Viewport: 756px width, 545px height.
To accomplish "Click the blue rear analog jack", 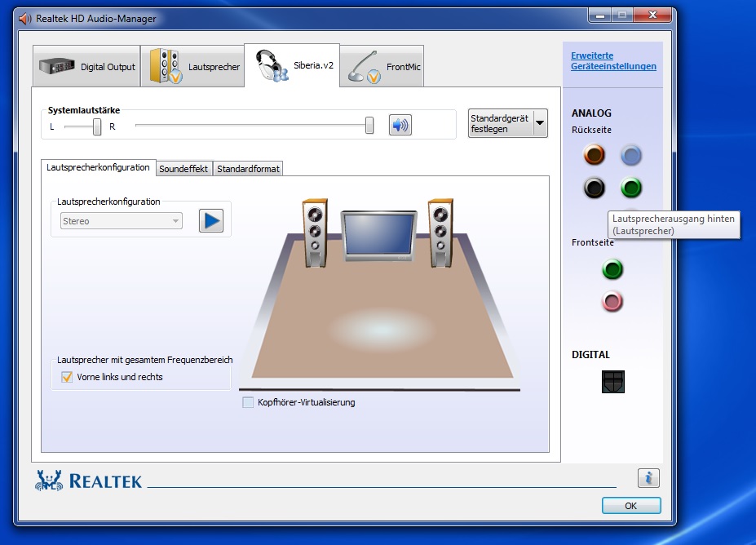I will 631,155.
